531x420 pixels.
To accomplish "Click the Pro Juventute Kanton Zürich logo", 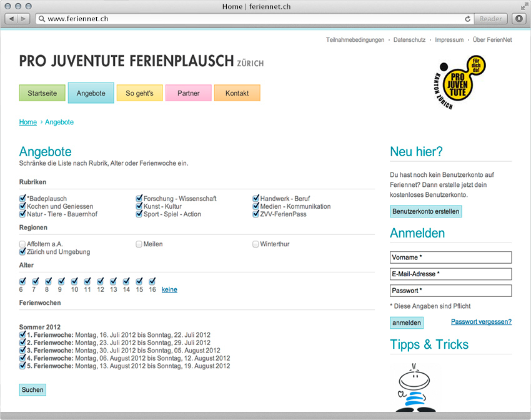I will 460,82.
